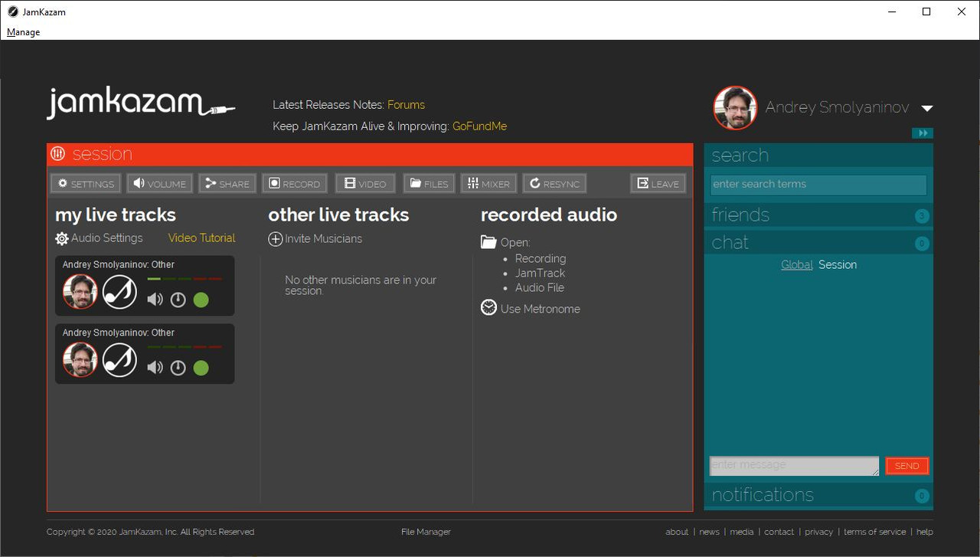Click the chat message input field
Image resolution: width=980 pixels, height=557 pixels.
[x=795, y=466]
